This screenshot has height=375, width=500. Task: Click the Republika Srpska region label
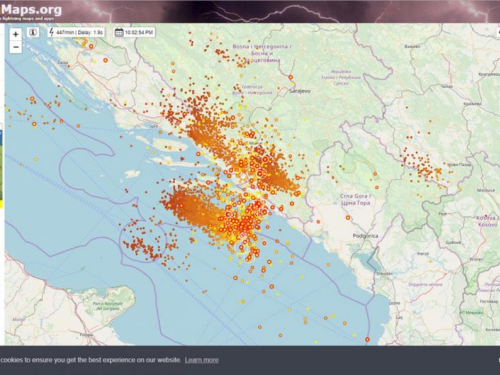(x=341, y=77)
